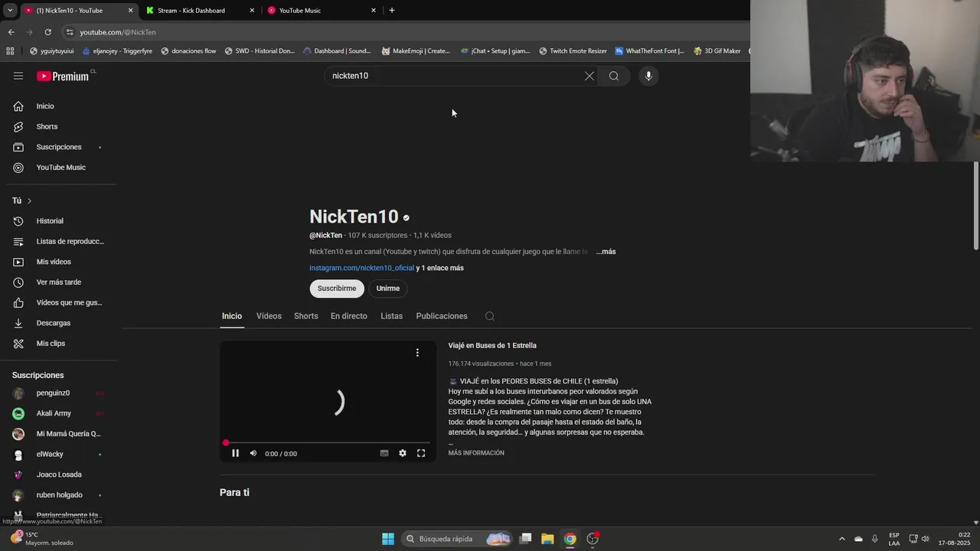Enter fullscreen on featured video
The image size is (980, 551).
[x=421, y=453]
